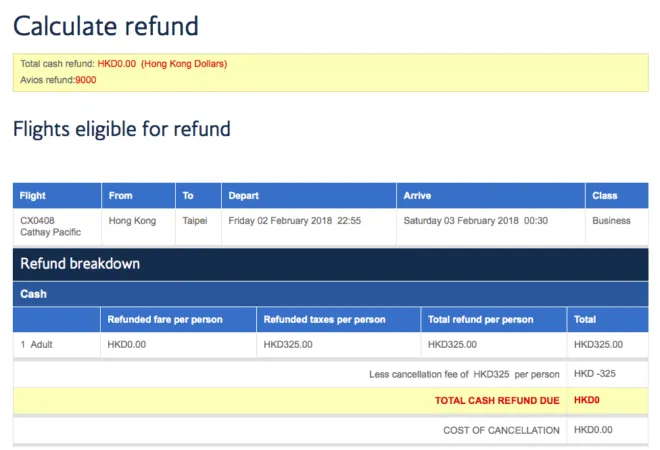Click the Arrive column header
Image resolution: width=660 pixels, height=450 pixels.
(x=491, y=196)
